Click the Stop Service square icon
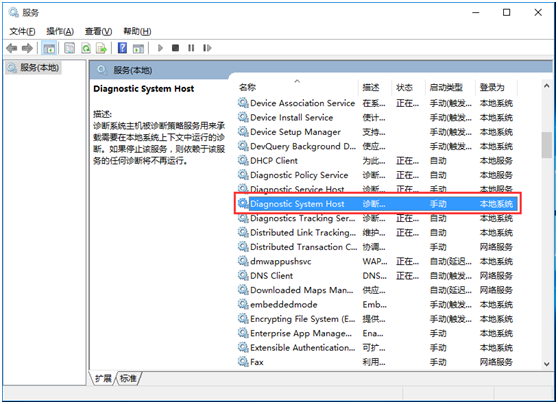558x404 pixels. (175, 48)
